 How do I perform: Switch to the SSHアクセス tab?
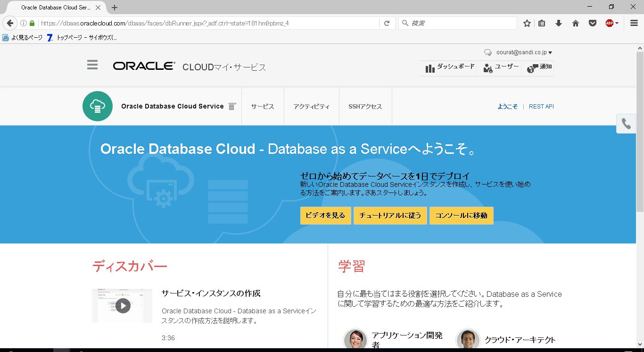[x=365, y=107]
